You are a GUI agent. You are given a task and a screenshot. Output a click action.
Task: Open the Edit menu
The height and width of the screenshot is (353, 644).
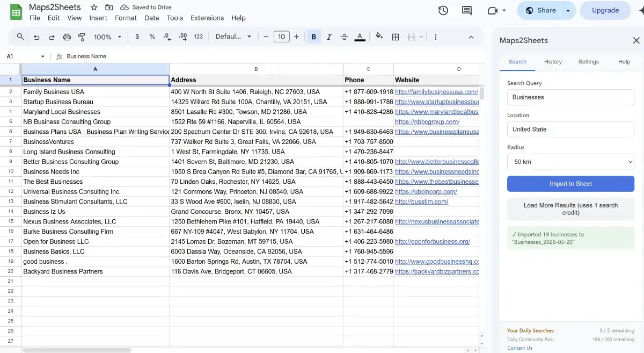click(54, 18)
